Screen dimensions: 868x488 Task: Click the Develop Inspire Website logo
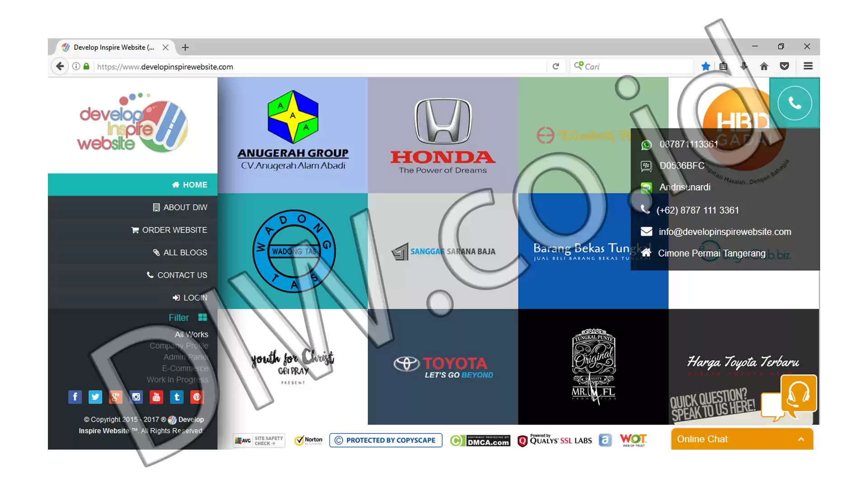coord(132,122)
